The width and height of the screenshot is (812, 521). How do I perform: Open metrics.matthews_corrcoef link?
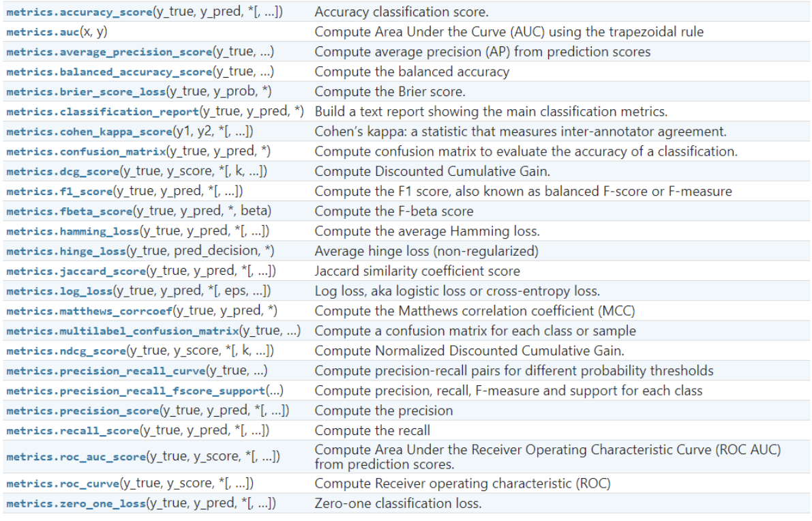tap(89, 311)
